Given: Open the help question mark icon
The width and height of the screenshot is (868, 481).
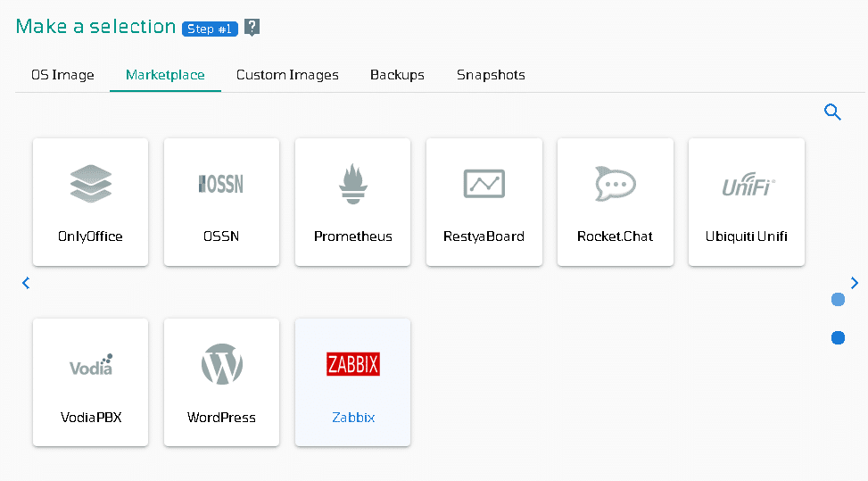Looking at the screenshot, I should tap(252, 27).
